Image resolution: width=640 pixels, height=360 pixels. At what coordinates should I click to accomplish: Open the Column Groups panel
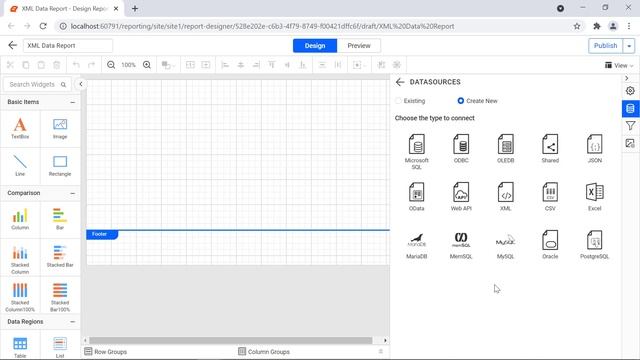tap(264, 351)
